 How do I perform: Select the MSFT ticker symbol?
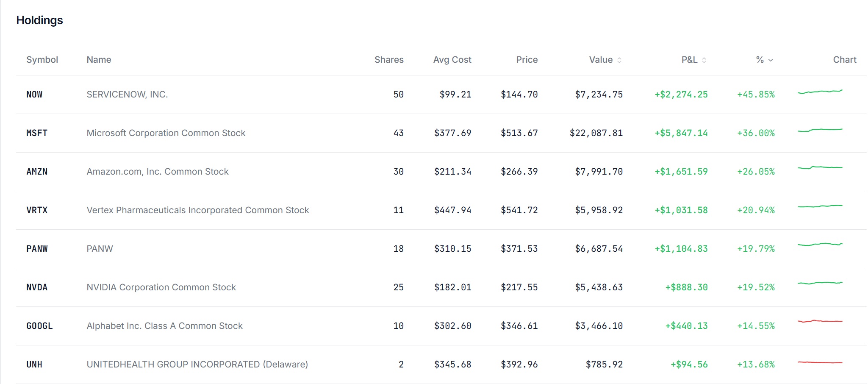pyautogui.click(x=37, y=133)
